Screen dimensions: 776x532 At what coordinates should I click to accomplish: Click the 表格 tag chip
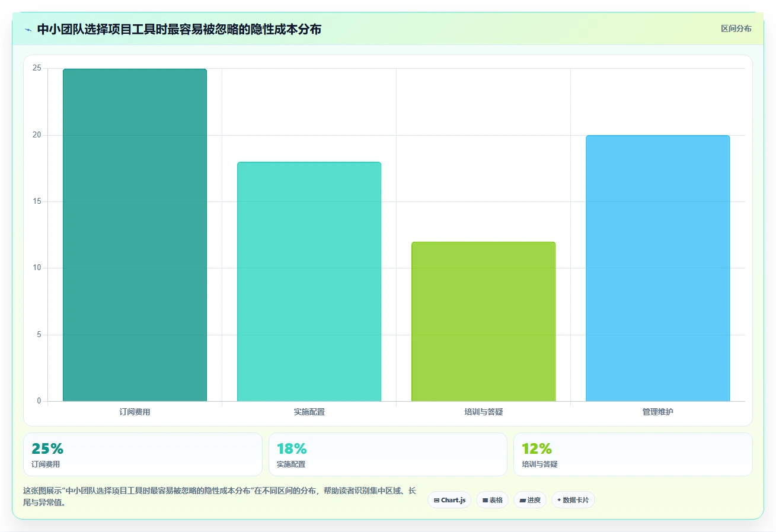tap(492, 500)
